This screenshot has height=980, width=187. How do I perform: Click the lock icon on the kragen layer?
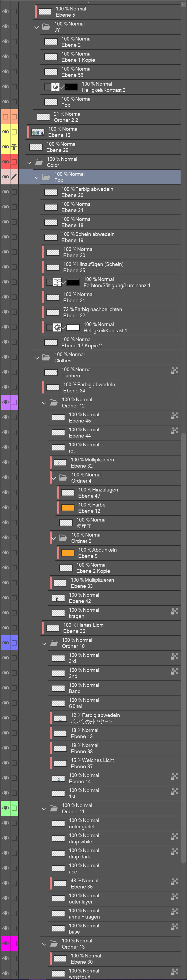click(174, 611)
